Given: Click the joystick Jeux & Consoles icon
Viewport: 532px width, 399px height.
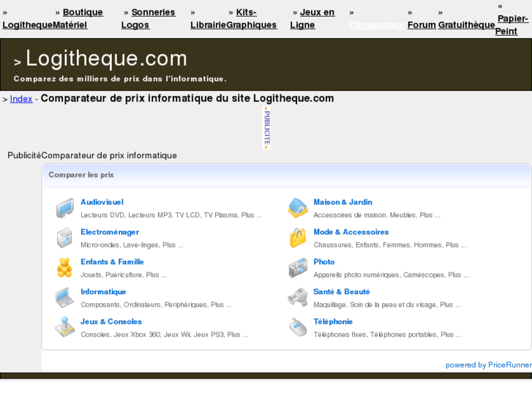Looking at the screenshot, I should point(65,327).
